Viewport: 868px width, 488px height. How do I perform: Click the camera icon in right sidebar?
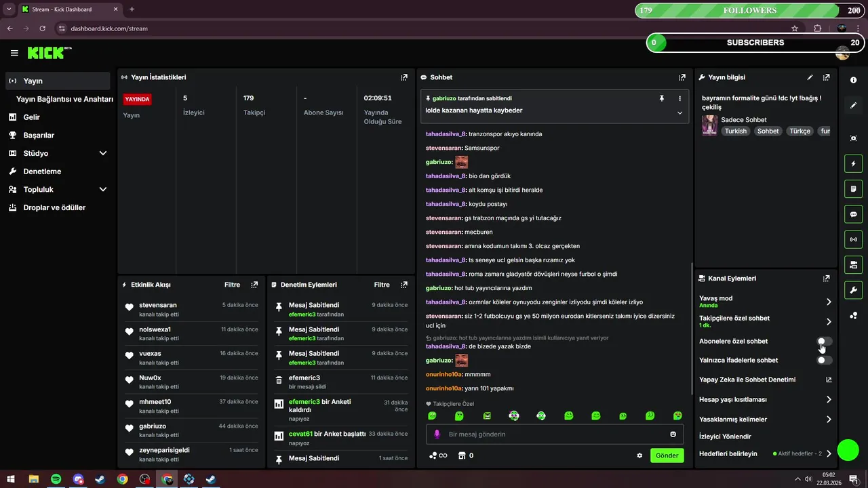pyautogui.click(x=853, y=264)
